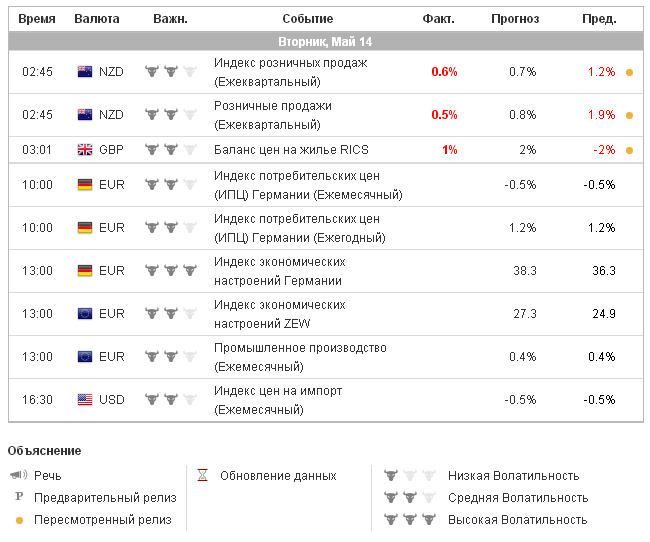This screenshot has height=542, width=650.
Task: Click the Вторник, Май 14 date bar
Action: pos(325,41)
